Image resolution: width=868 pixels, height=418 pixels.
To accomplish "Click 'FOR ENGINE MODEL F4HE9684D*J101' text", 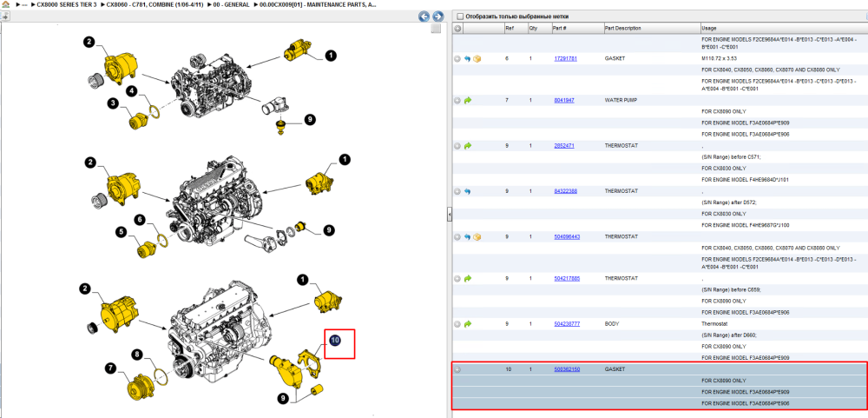I will point(745,180).
